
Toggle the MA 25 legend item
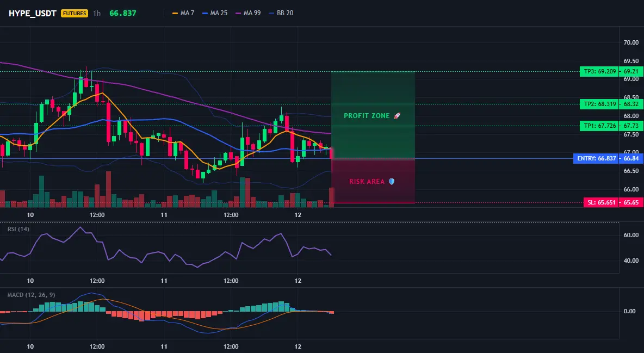pyautogui.click(x=215, y=13)
